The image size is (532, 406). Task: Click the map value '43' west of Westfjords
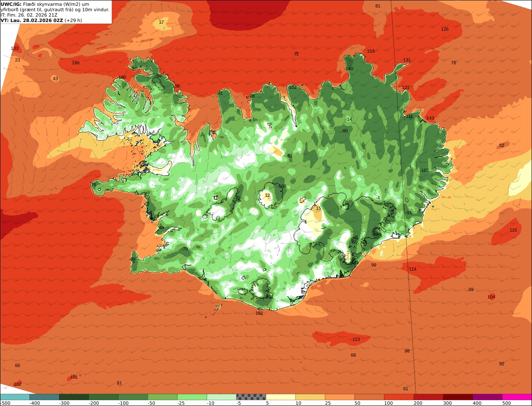(55, 79)
